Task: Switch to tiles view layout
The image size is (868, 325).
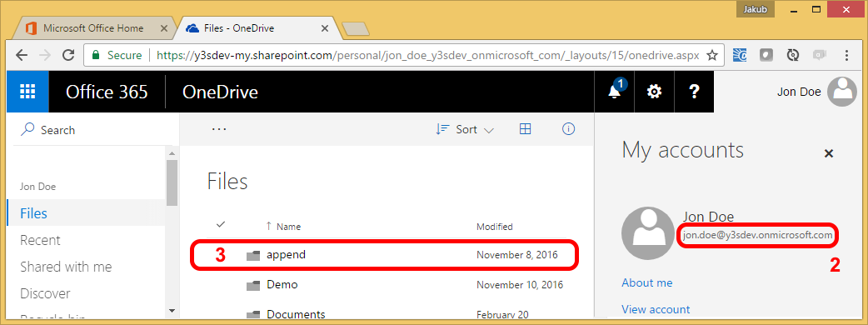Action: 526,129
